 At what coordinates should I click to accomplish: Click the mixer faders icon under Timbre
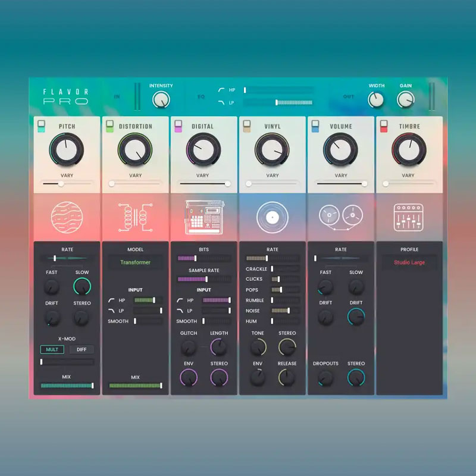tap(408, 217)
